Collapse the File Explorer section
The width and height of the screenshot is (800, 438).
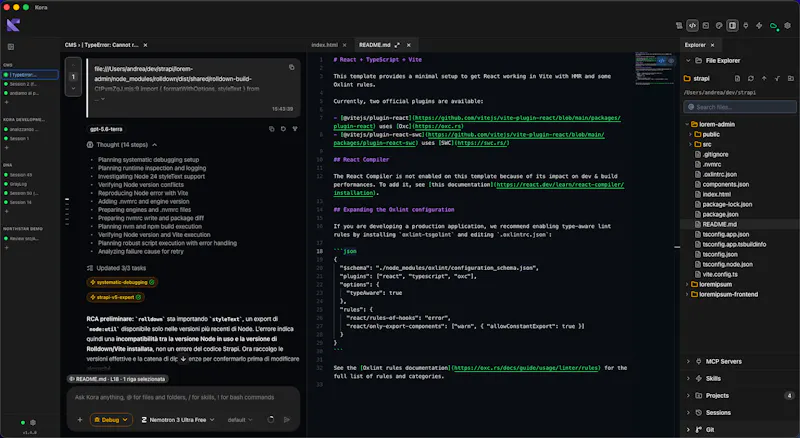pyautogui.click(x=688, y=60)
